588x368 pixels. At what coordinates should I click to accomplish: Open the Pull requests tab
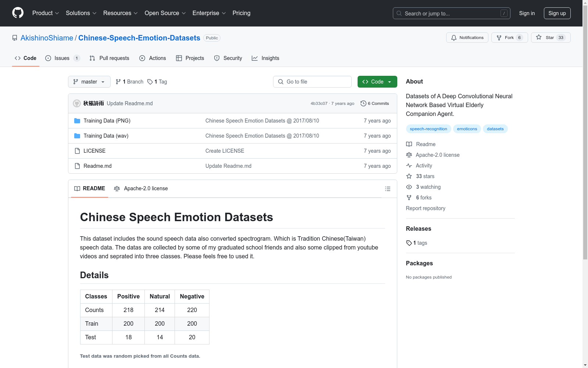click(x=110, y=58)
